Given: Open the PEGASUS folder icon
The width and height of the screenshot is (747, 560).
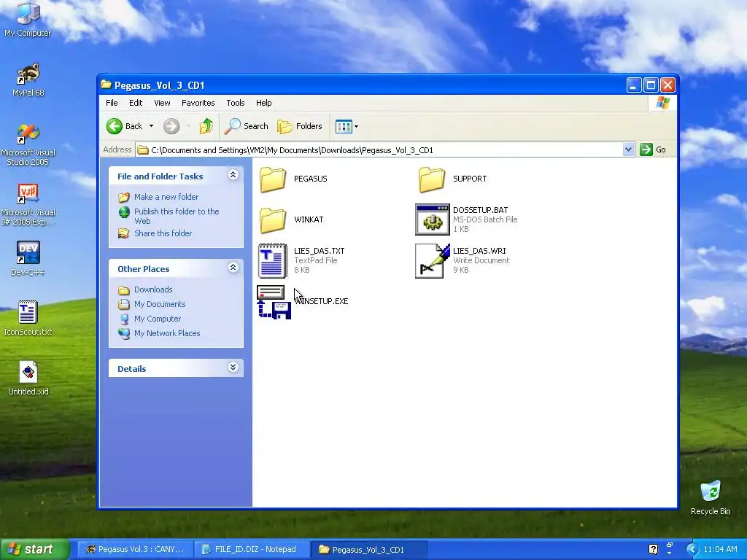Looking at the screenshot, I should [x=273, y=179].
